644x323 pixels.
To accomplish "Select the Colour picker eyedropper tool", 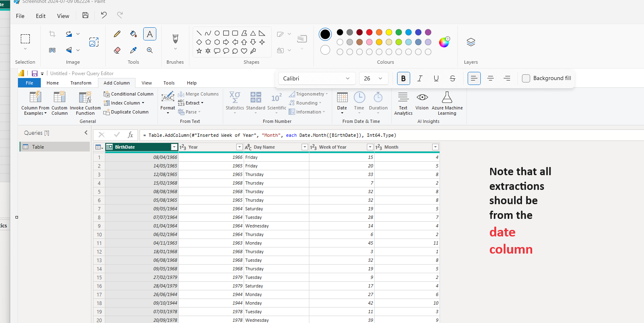I will pos(133,50).
